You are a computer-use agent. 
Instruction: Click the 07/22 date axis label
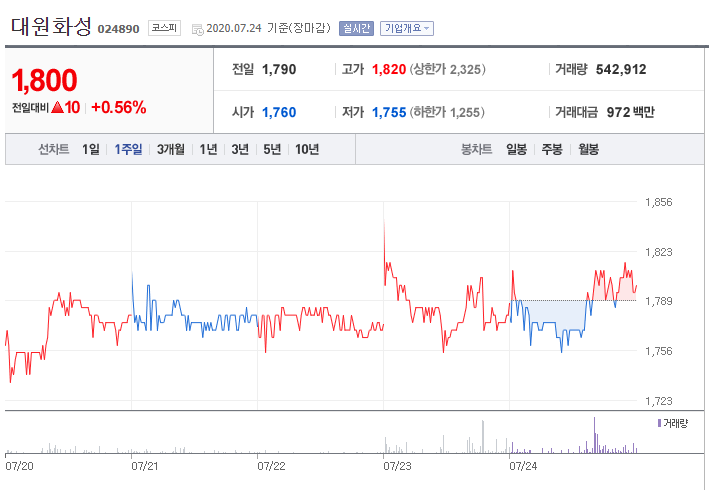tap(271, 466)
